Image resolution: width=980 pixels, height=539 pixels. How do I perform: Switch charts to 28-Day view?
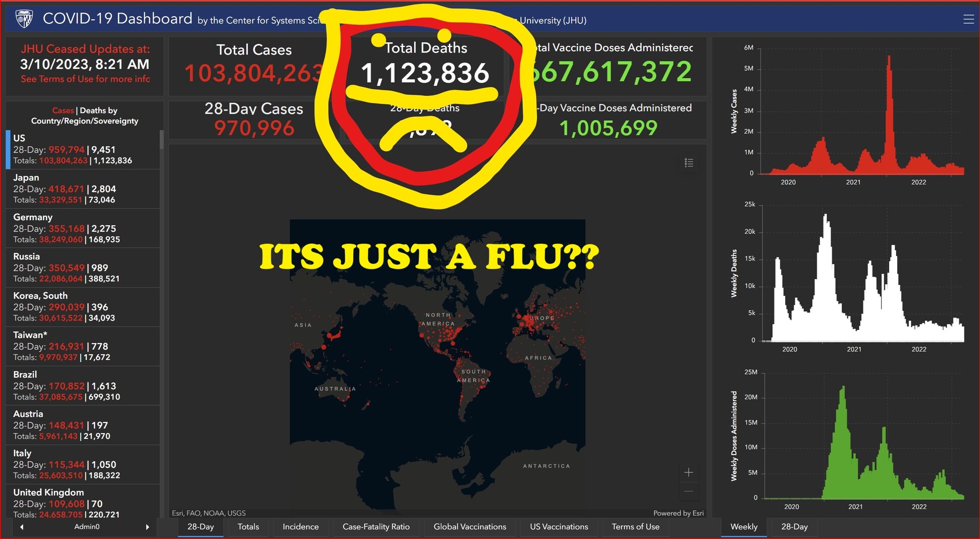[x=794, y=526]
